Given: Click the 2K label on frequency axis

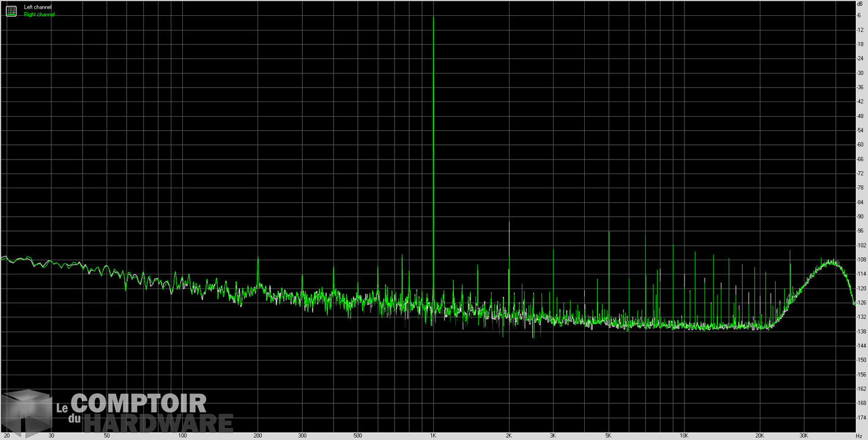Looking at the screenshot, I should click(x=508, y=436).
